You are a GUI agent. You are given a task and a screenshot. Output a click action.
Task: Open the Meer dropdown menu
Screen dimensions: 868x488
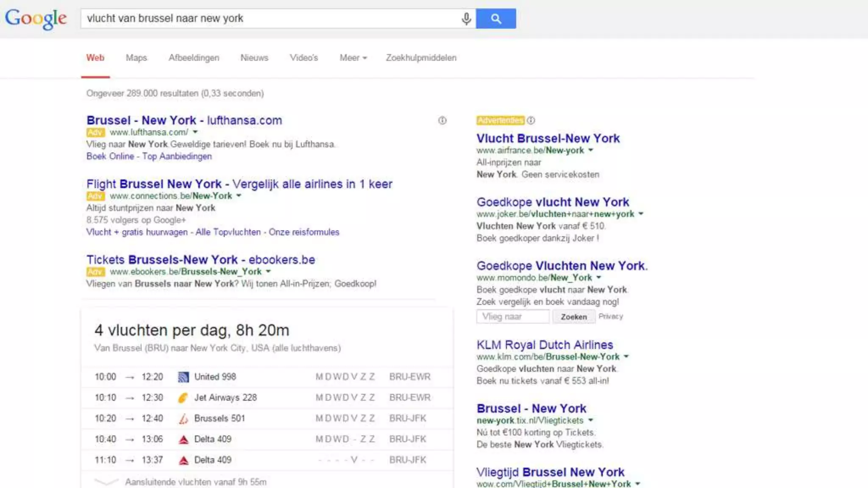(353, 58)
